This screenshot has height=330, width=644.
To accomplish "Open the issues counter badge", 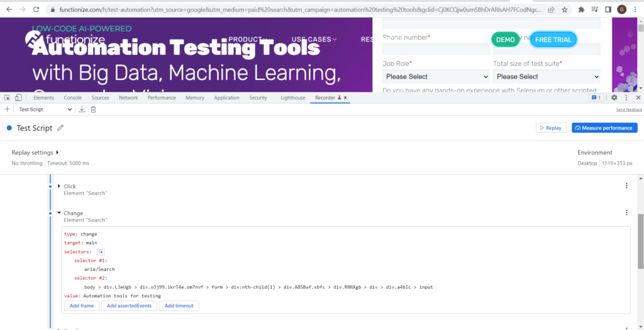I will click(x=596, y=98).
